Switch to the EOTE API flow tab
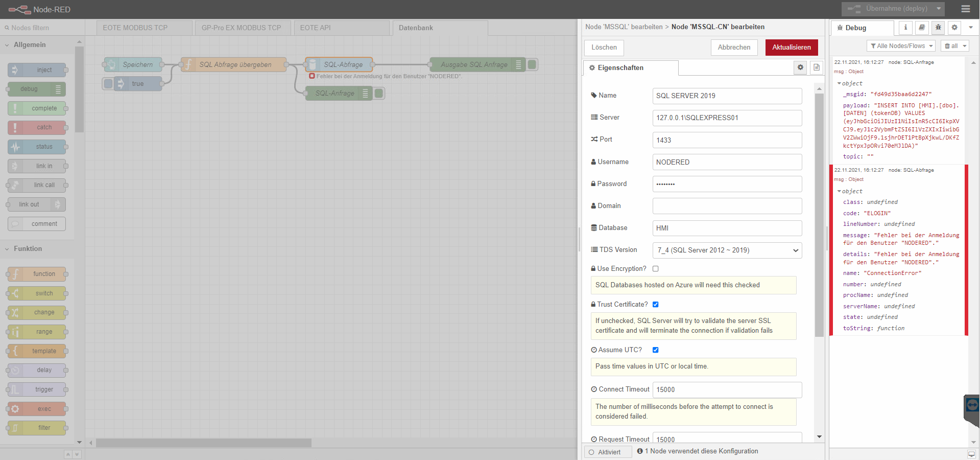 coord(342,28)
